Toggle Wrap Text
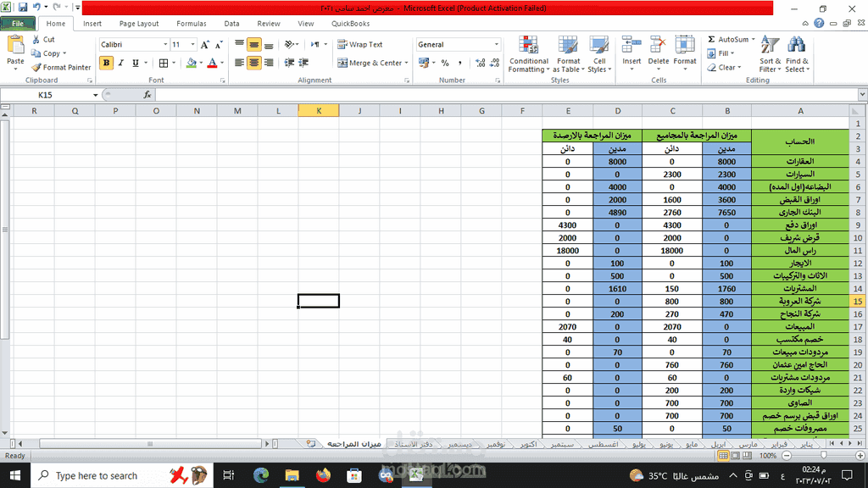Screen dimensions: 868x488 pos(359,44)
